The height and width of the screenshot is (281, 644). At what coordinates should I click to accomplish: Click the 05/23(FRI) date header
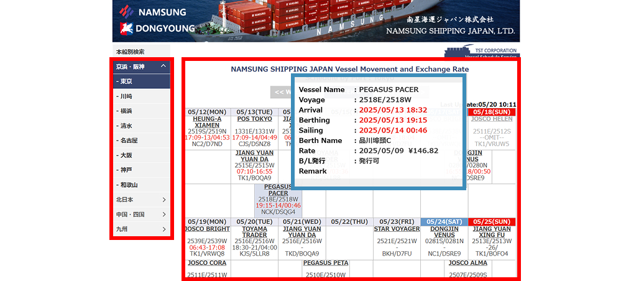397,222
